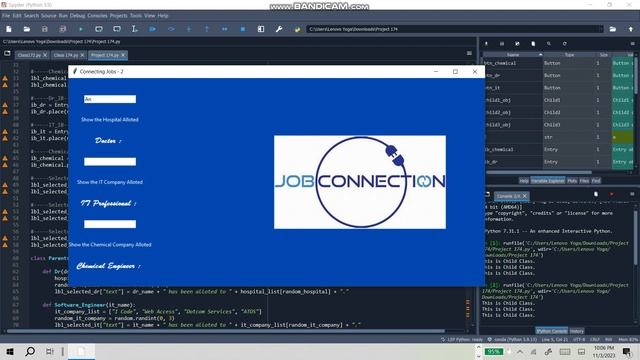The width and height of the screenshot is (640, 360).
Task: Focus the IT professional entry field
Action: point(110,162)
